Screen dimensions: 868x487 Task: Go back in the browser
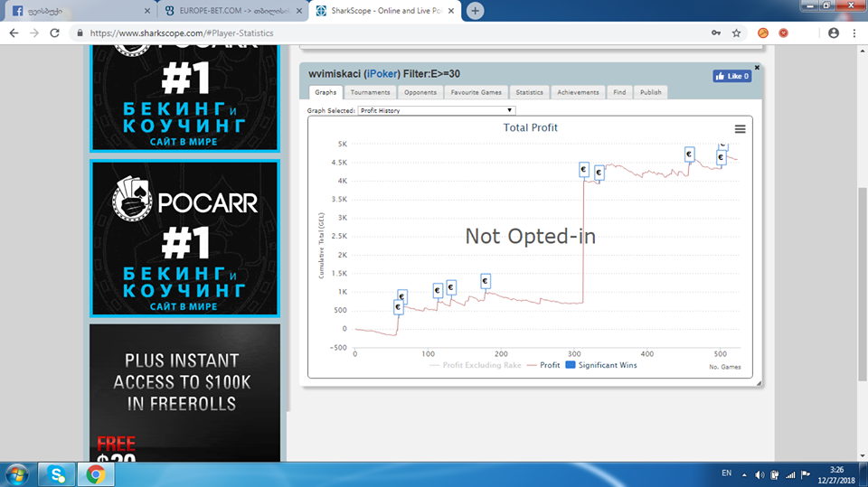pyautogui.click(x=14, y=33)
